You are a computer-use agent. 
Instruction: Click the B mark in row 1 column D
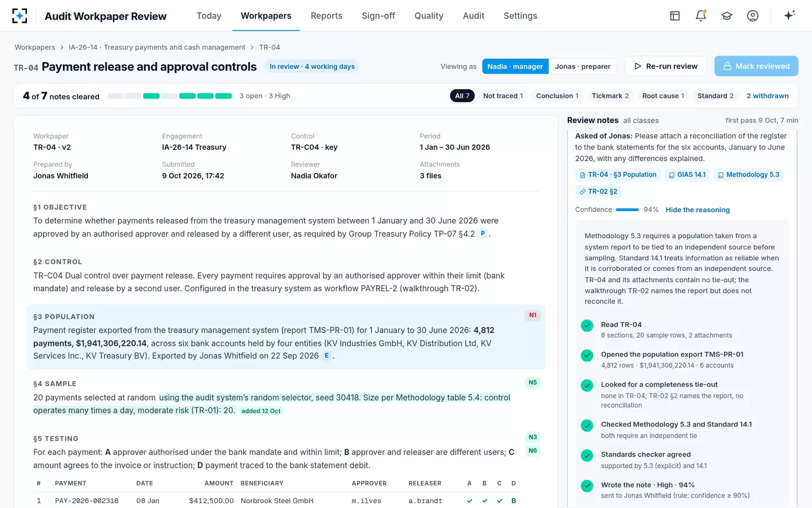coord(514,501)
